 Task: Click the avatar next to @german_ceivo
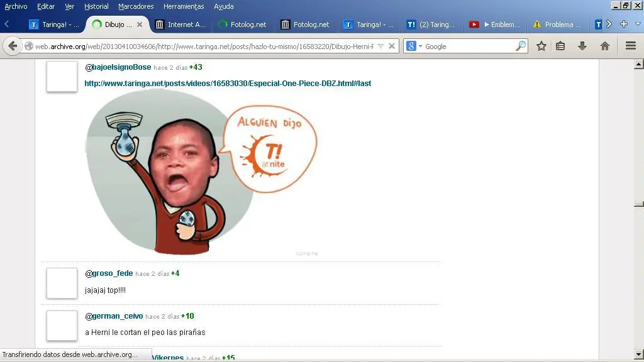(62, 326)
